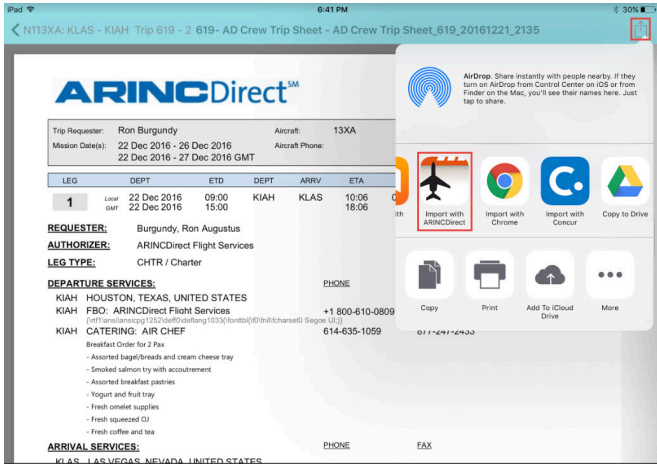Tap ETA time 10:06
657x465 pixels.
click(356, 197)
